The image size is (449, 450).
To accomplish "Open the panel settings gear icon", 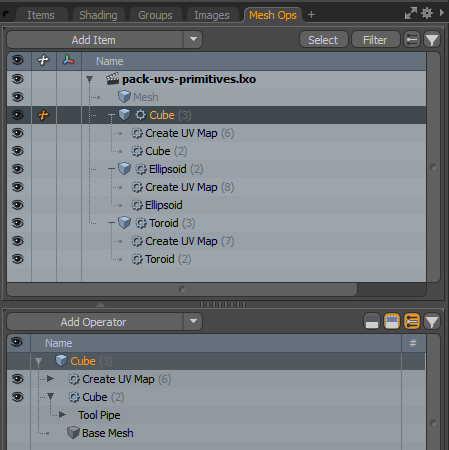I will [427, 13].
